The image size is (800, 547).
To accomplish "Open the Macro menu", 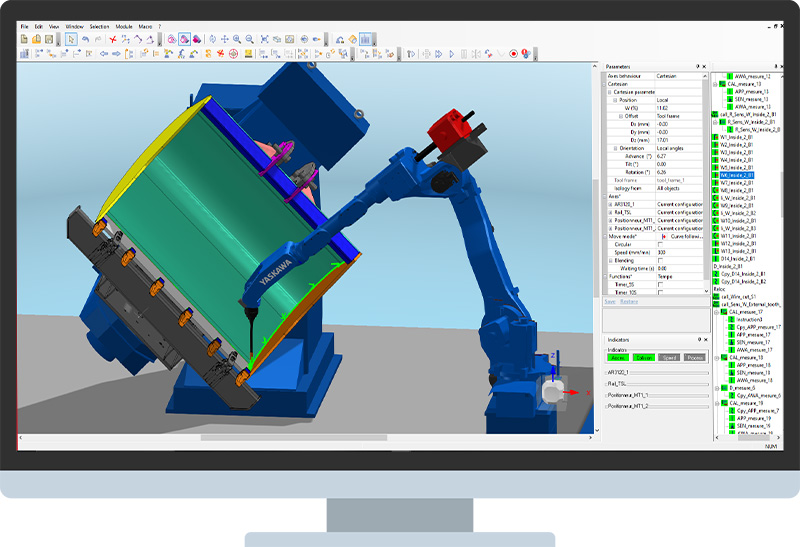I will click(x=146, y=25).
